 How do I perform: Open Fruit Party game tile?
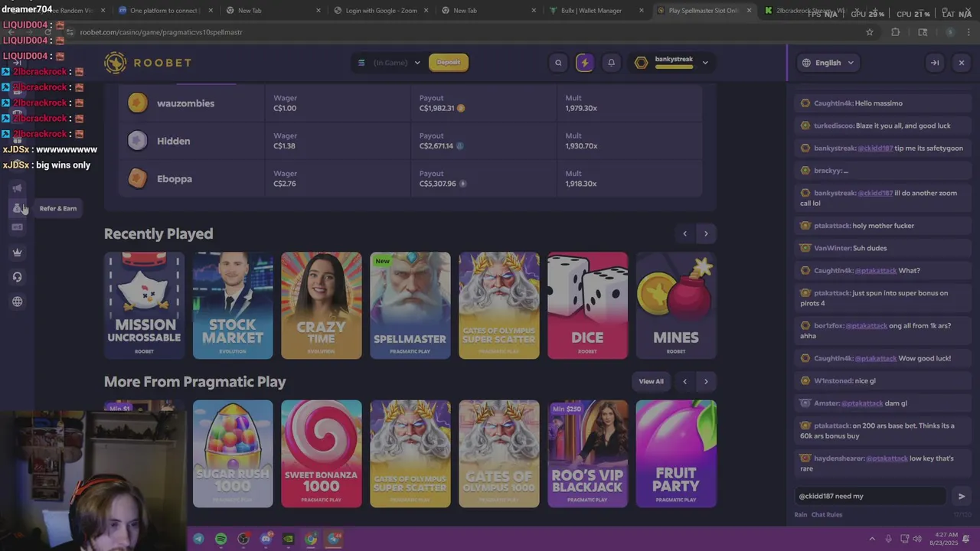point(676,454)
